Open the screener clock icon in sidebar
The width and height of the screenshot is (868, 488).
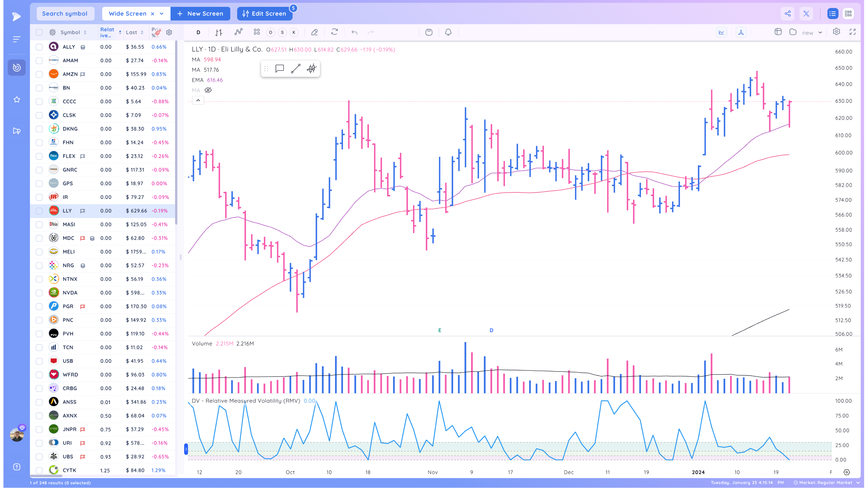click(17, 68)
